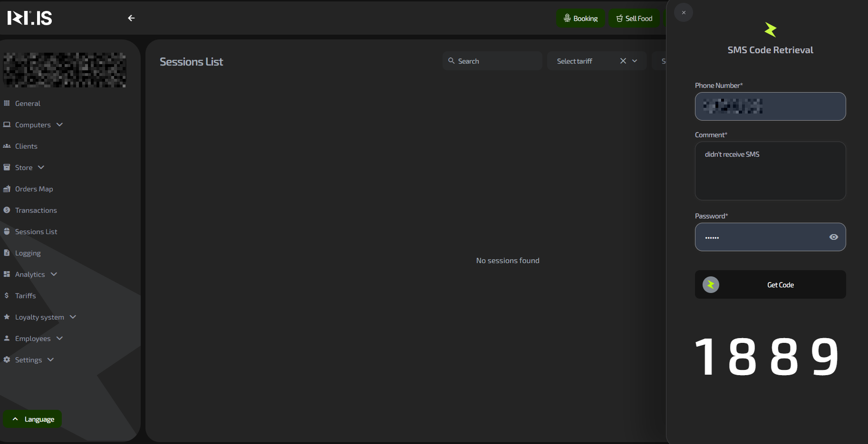
Task: Click the back arrow icon in header
Action: (131, 18)
